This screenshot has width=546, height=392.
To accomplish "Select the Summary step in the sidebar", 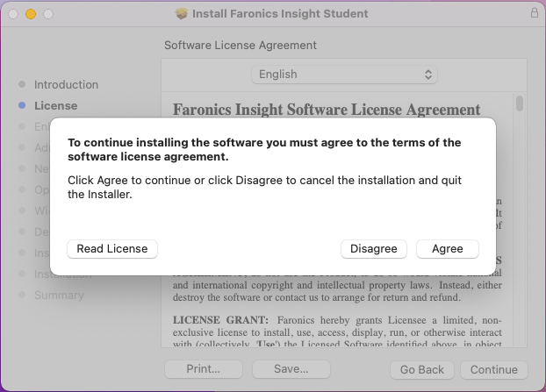I will (x=59, y=296).
